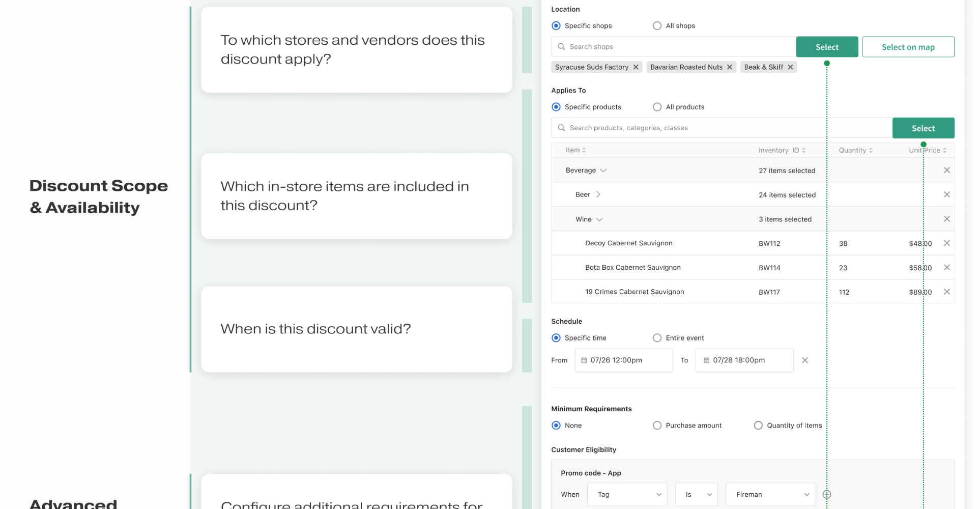Screen dimensions: 980x509
Task: Expand the Beer category row
Action: [x=598, y=194]
